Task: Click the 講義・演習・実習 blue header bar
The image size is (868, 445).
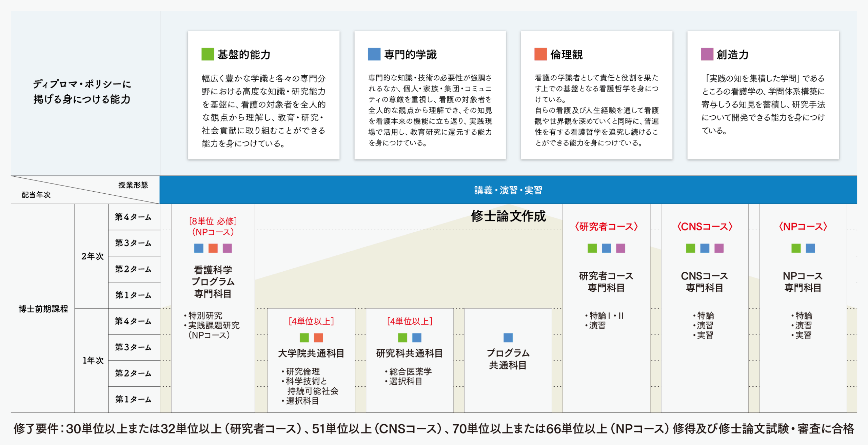Action: click(x=508, y=190)
